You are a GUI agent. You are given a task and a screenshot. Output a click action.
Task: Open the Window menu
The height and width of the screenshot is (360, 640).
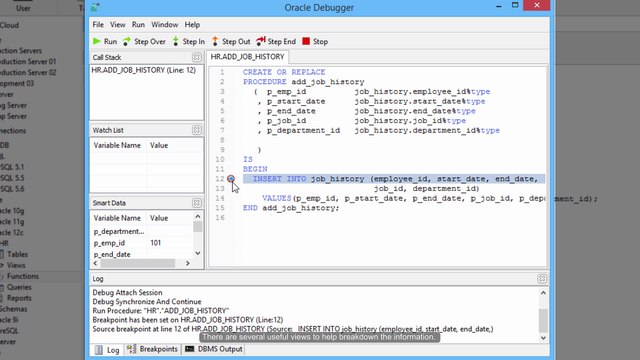click(x=164, y=25)
